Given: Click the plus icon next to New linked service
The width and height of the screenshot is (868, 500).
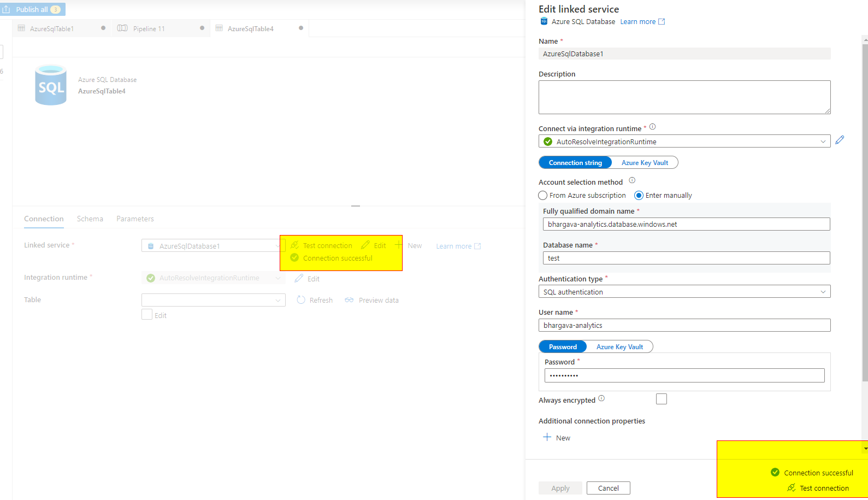Looking at the screenshot, I should pos(399,245).
